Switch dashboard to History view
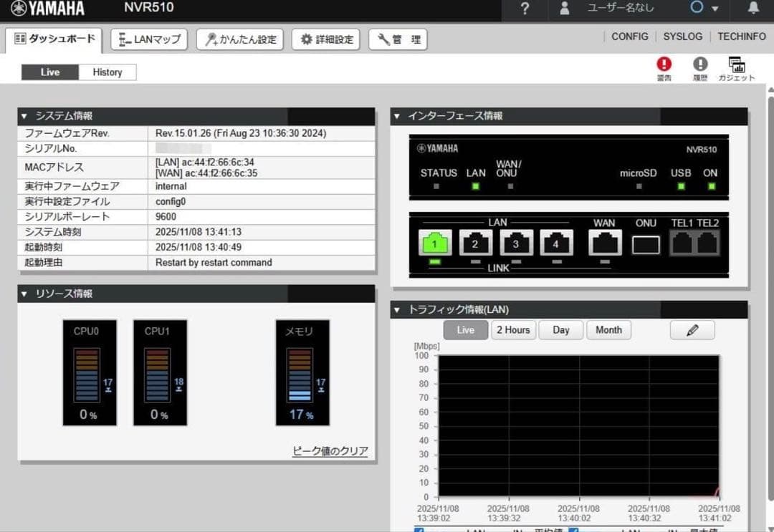 tap(108, 72)
